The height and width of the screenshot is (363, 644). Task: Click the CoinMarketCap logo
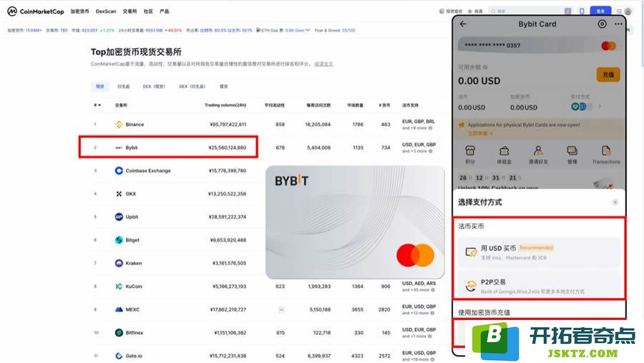(36, 11)
